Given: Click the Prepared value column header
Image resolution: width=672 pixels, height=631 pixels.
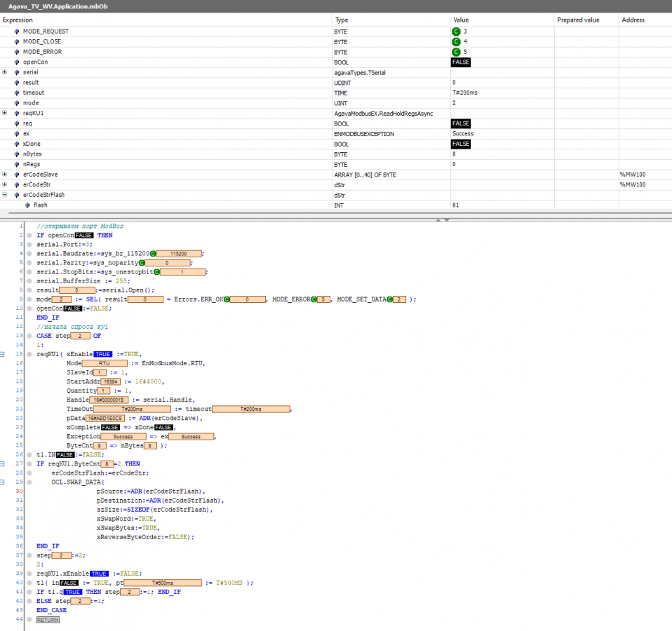Looking at the screenshot, I should point(578,20).
